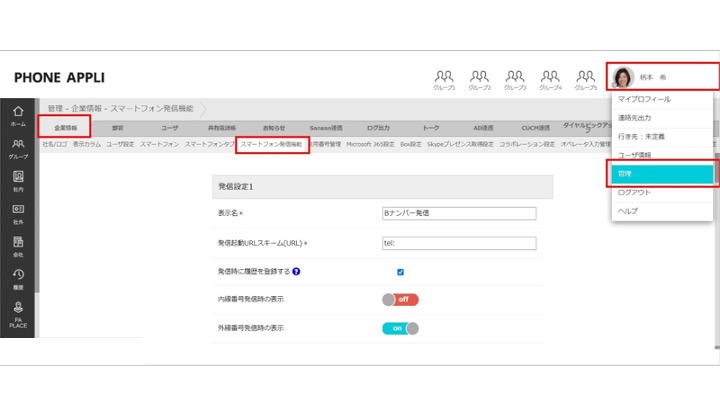The image size is (720, 405).
Task: Click the breadcrumb 管理 - 企業情報 - スマートフォン発信機能
Action: point(121,109)
